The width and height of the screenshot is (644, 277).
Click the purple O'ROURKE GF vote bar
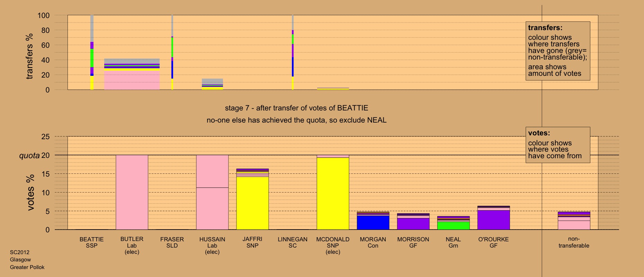[493, 220]
